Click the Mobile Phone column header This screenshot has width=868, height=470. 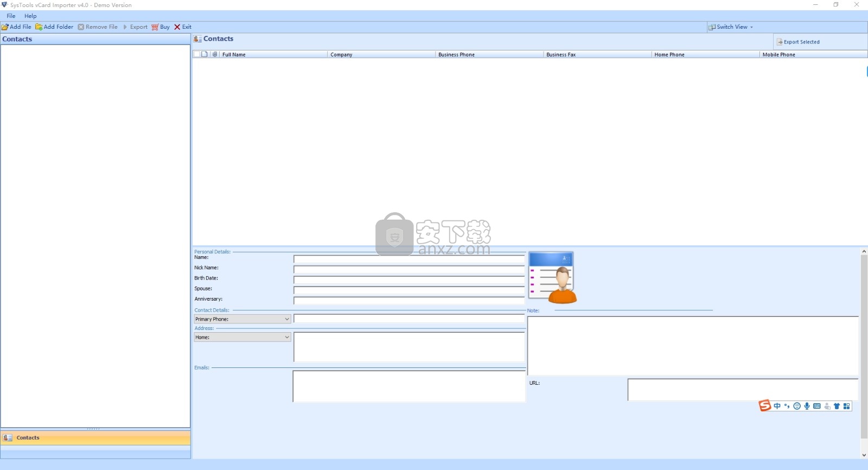coord(813,54)
